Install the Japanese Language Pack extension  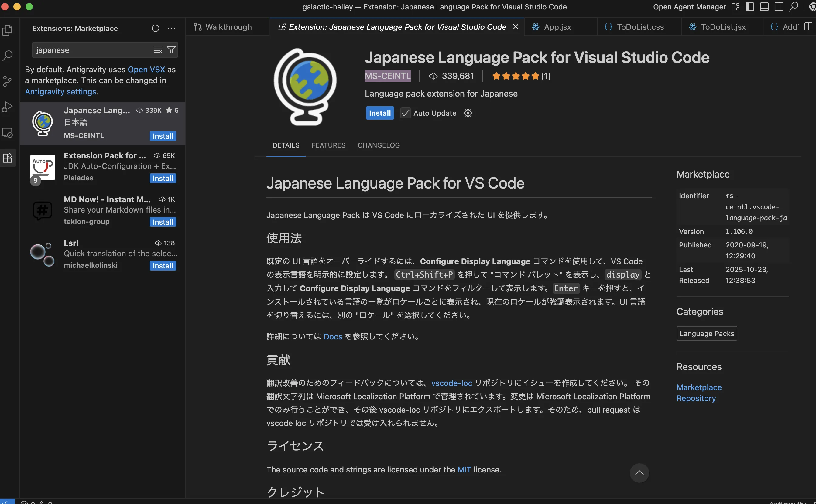point(379,113)
